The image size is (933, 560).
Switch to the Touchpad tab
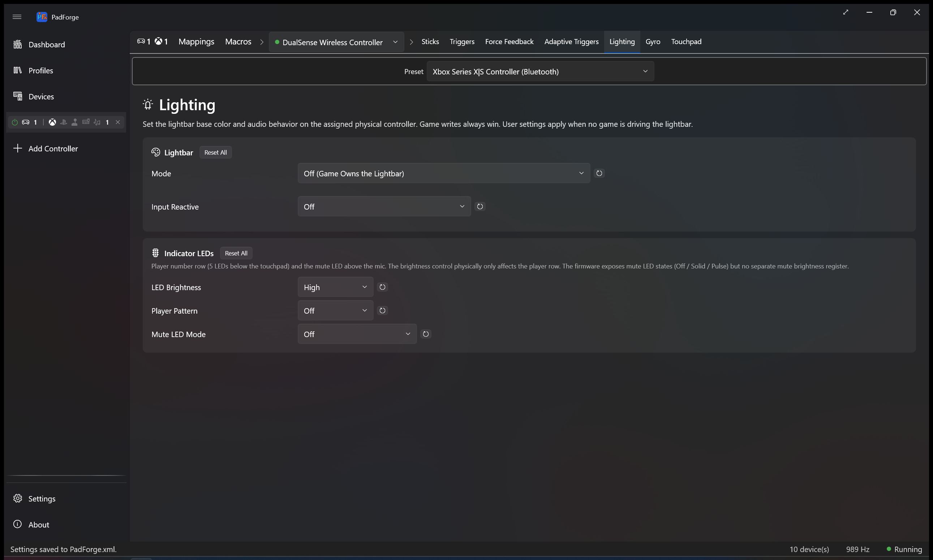(686, 42)
